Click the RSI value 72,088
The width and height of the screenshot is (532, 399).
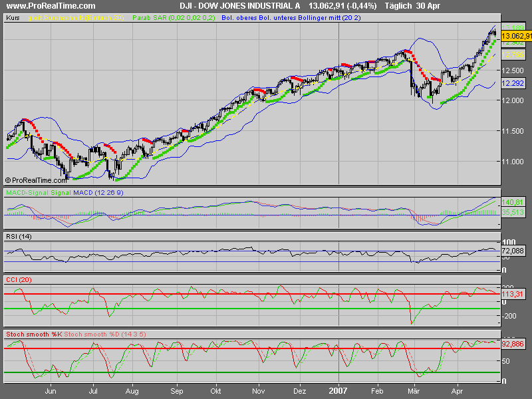513,251
